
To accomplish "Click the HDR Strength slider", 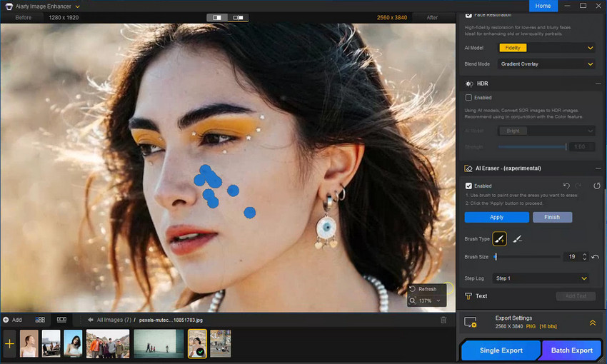I will coord(532,146).
